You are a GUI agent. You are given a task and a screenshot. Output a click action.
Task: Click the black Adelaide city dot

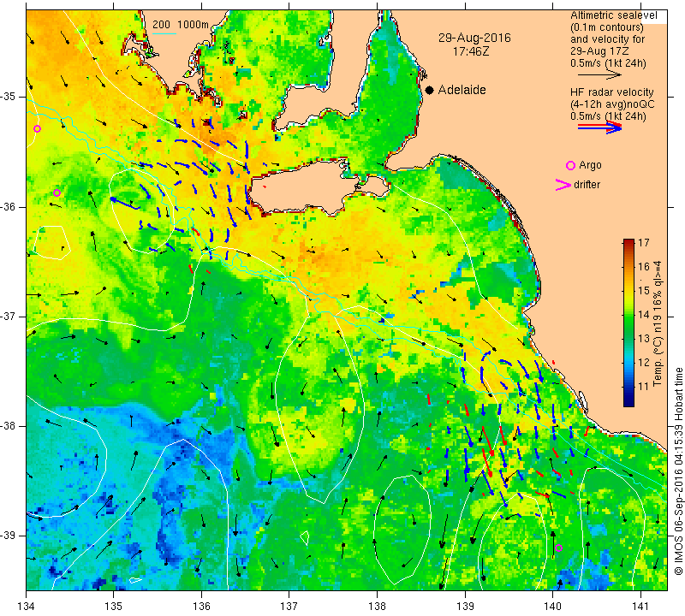[430, 90]
